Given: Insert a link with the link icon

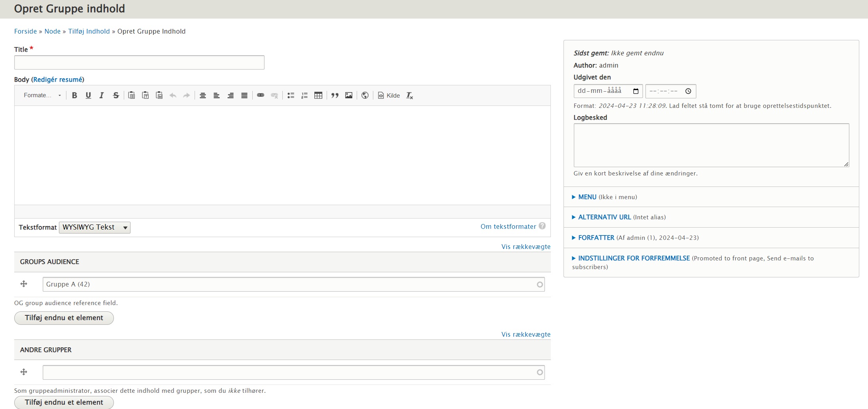Looking at the screenshot, I should tap(260, 95).
